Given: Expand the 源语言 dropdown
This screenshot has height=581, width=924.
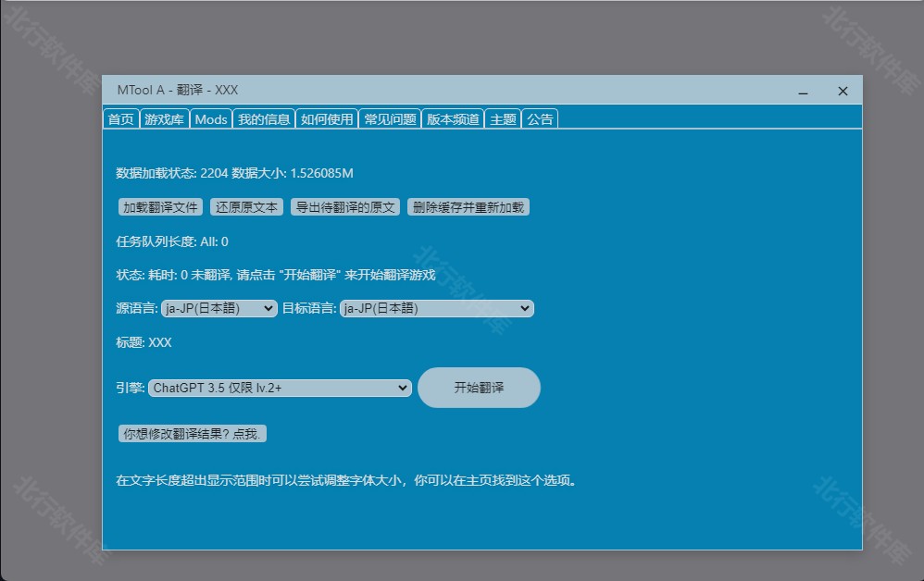Looking at the screenshot, I should 219,309.
